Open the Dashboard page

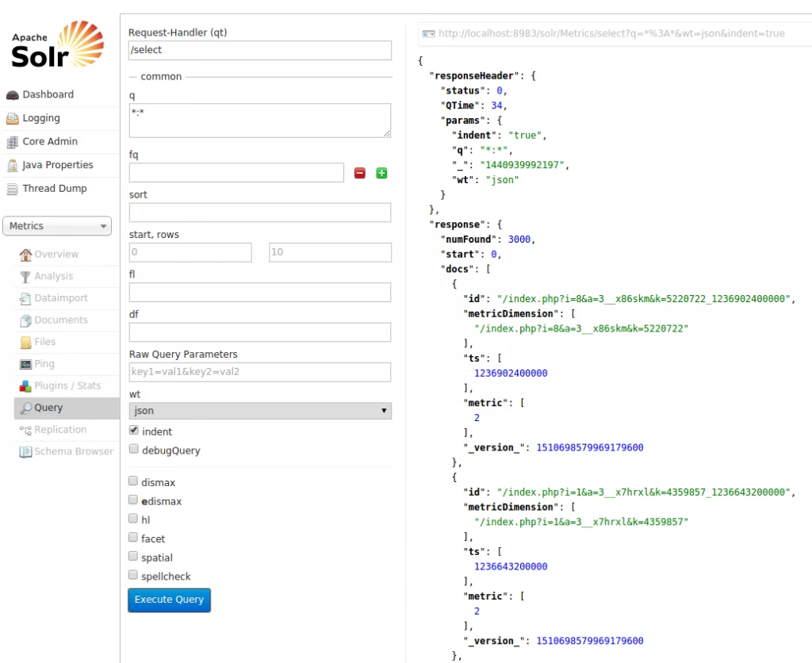(x=48, y=94)
